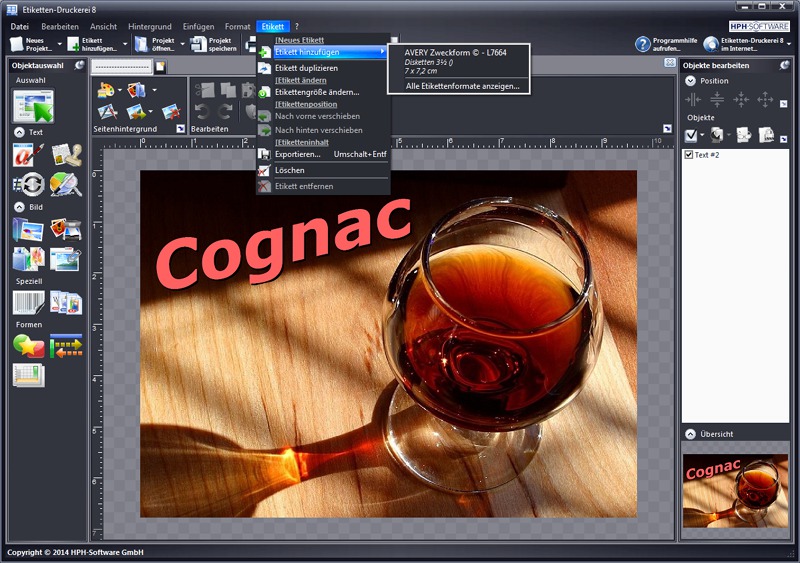Collapse the Übersicht section
The height and width of the screenshot is (563, 800).
(x=690, y=434)
